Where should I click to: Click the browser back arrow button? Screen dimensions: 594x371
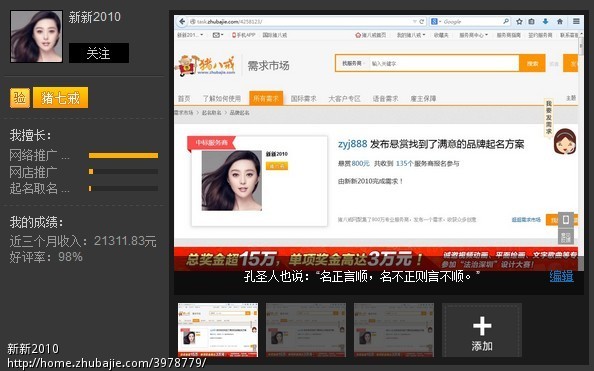(x=182, y=22)
